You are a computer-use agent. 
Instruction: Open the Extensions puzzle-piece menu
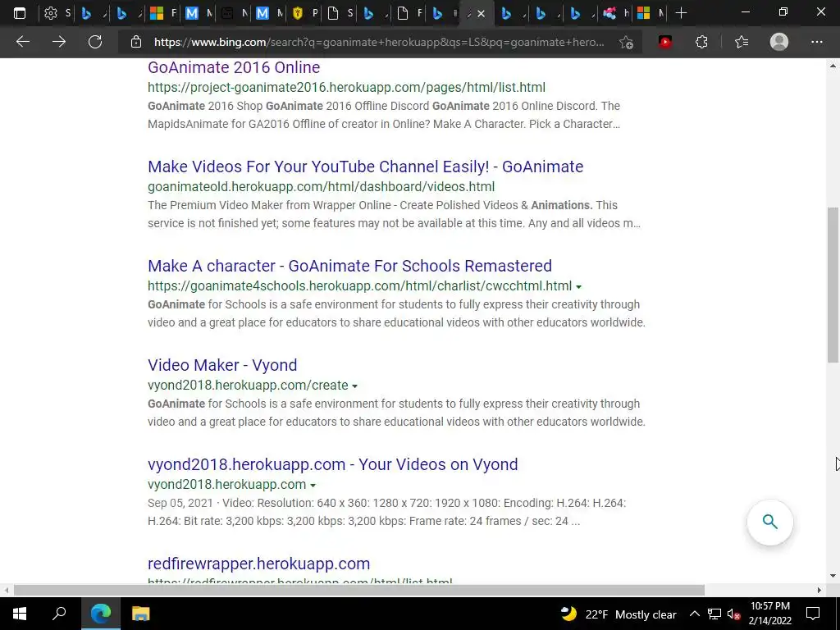pos(701,42)
